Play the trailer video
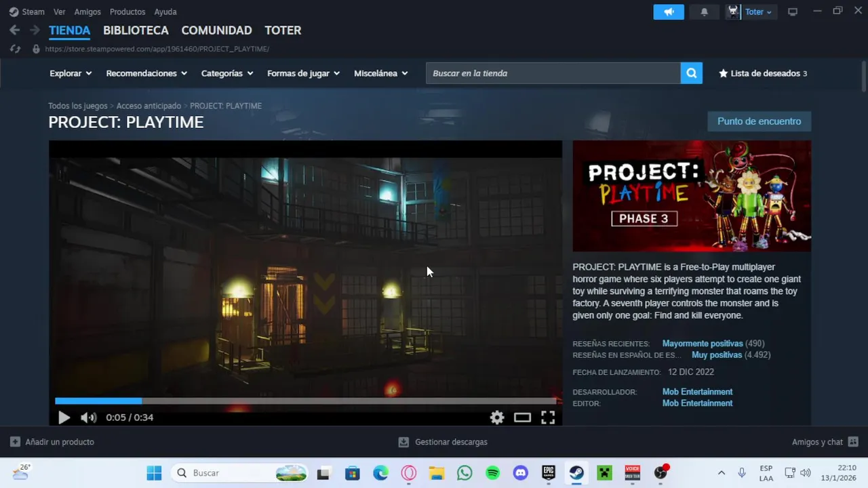The height and width of the screenshot is (488, 868). point(64,418)
